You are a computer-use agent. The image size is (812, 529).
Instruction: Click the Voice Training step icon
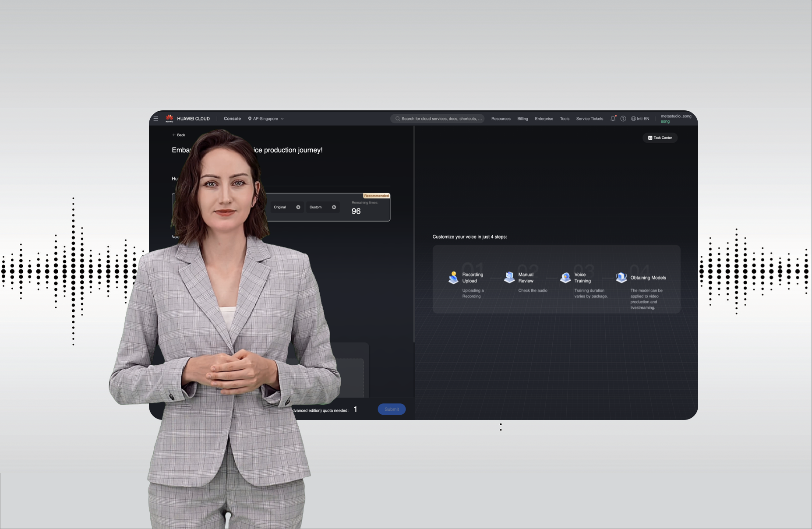[x=565, y=277]
